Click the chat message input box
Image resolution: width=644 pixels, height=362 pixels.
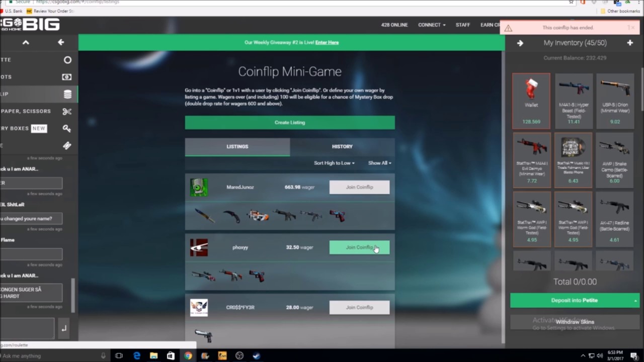(27, 328)
